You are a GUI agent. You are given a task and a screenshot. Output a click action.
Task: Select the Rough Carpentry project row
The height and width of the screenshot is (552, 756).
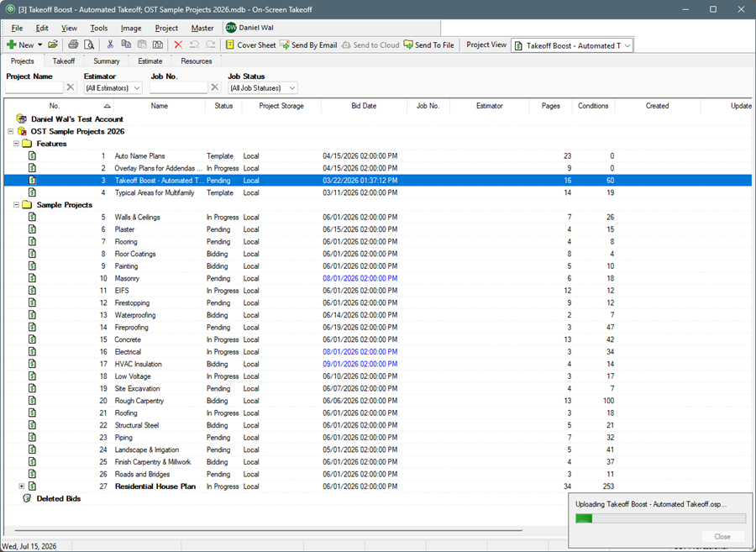377,401
